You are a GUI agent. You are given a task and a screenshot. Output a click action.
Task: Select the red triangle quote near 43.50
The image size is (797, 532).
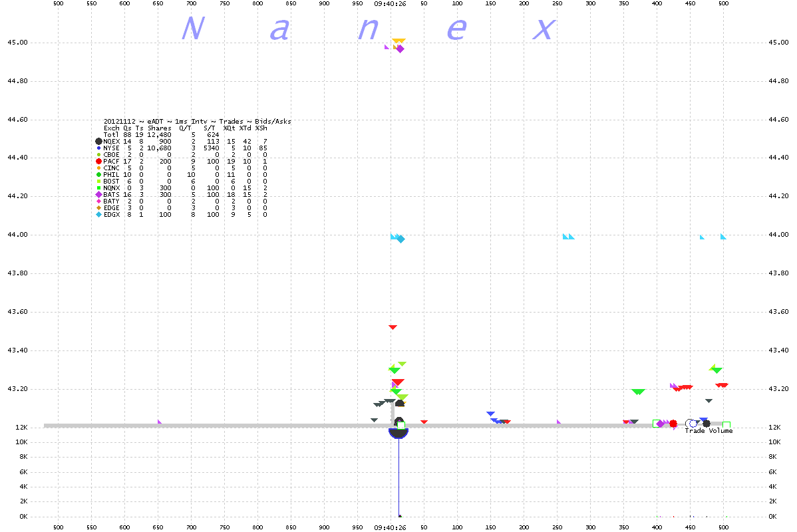click(393, 327)
